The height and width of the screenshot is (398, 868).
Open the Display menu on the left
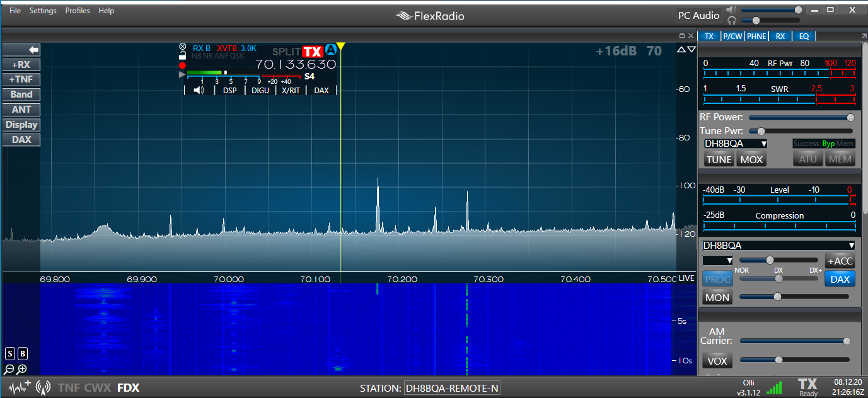pyautogui.click(x=21, y=125)
